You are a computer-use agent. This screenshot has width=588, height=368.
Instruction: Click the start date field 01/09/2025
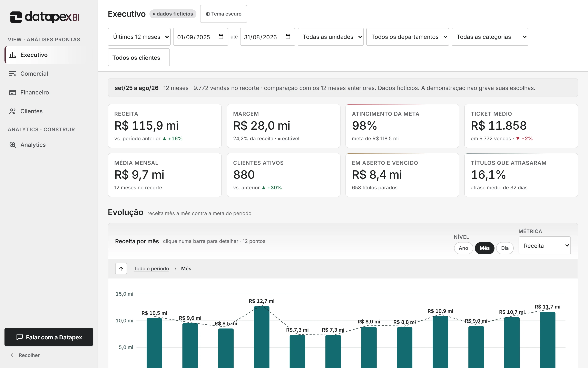[200, 37]
